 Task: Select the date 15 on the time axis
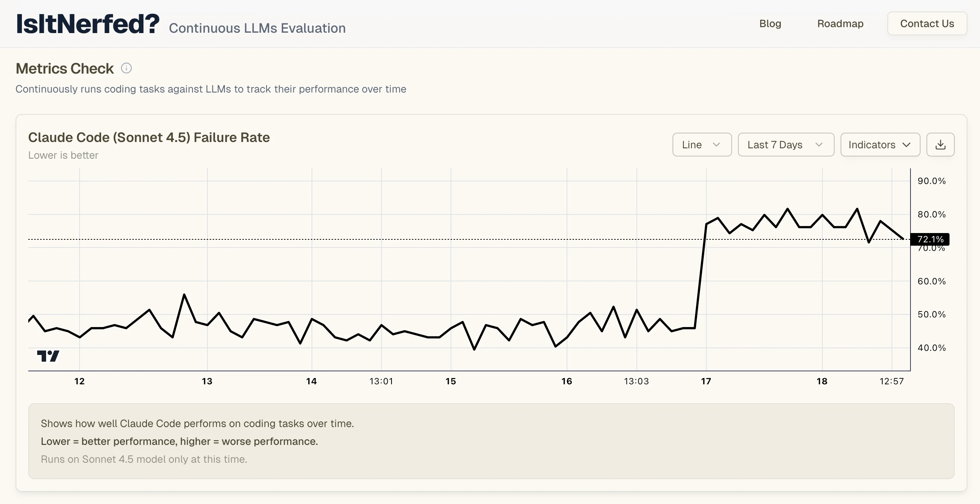tap(451, 381)
